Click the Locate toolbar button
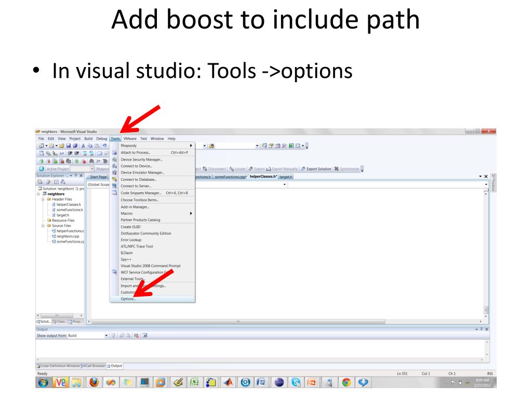Screen dimensions: 532x399 coord(237,169)
